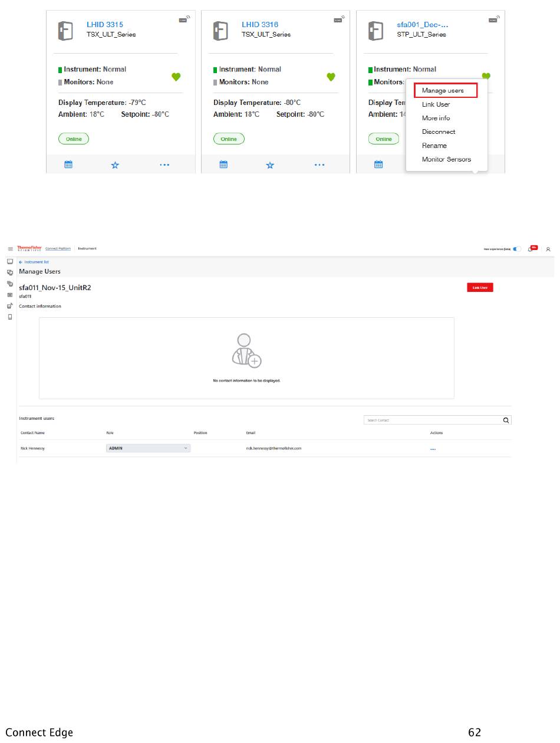Screen dimensions: 560x743
Task: Click the Contact Name column header
Action: click(x=32, y=433)
